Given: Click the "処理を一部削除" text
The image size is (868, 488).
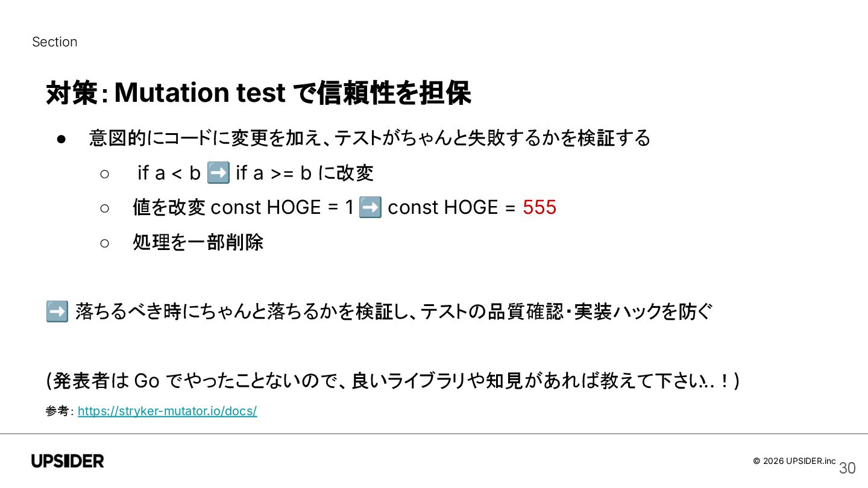Looking at the screenshot, I should 198,243.
